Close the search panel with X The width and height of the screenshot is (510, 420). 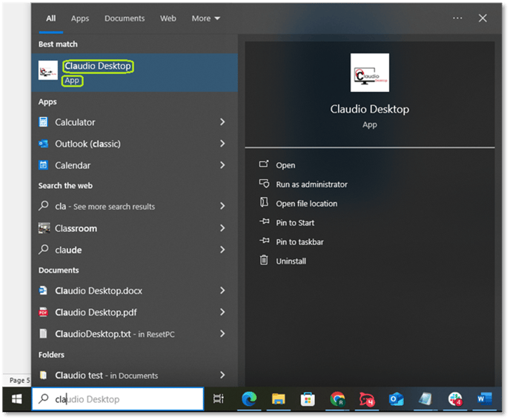pyautogui.click(x=483, y=19)
